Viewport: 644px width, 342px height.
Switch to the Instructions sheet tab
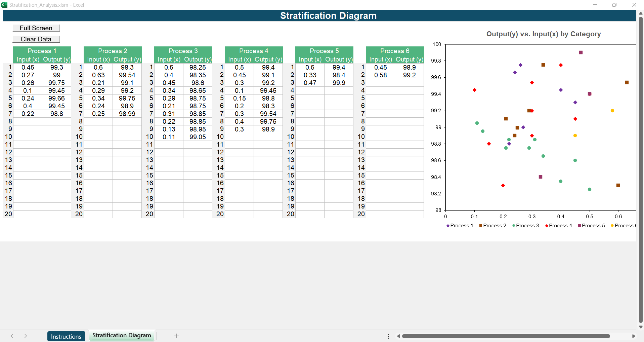(66, 336)
